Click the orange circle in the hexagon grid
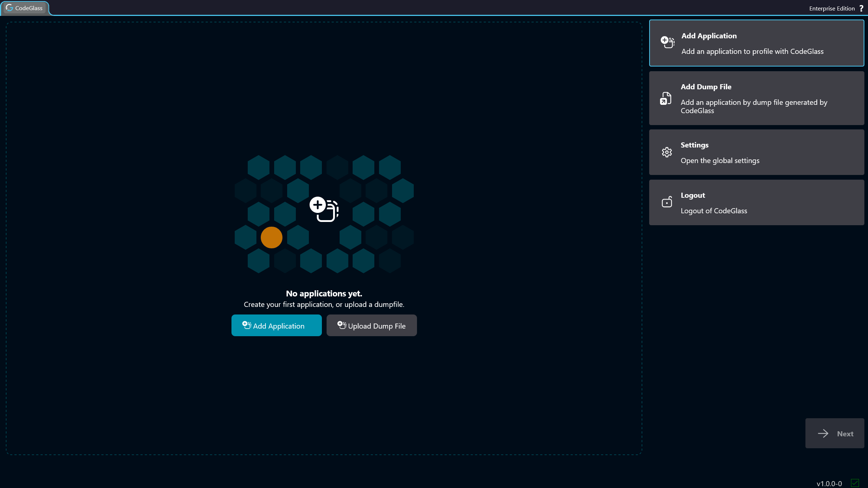The width and height of the screenshot is (868, 488). tap(272, 237)
